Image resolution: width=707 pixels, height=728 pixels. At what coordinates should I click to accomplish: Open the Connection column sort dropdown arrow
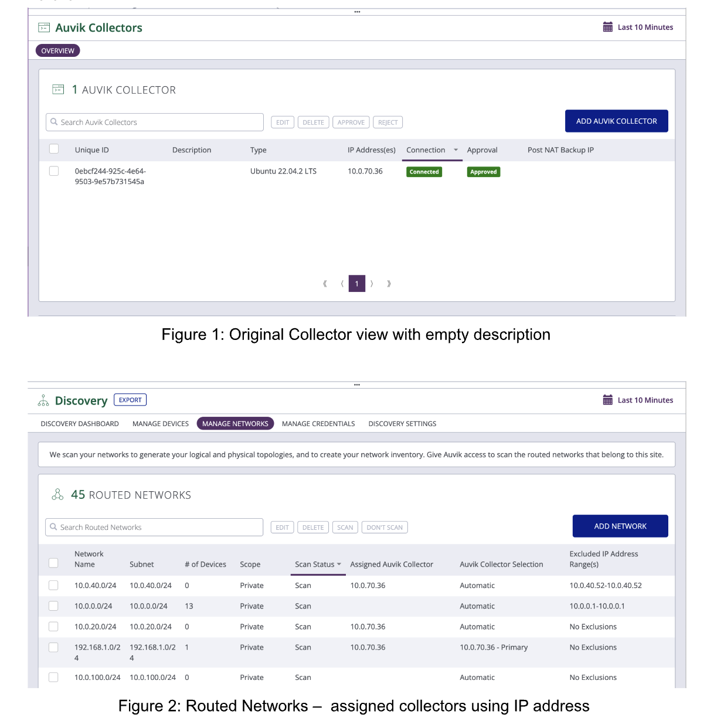click(x=456, y=150)
